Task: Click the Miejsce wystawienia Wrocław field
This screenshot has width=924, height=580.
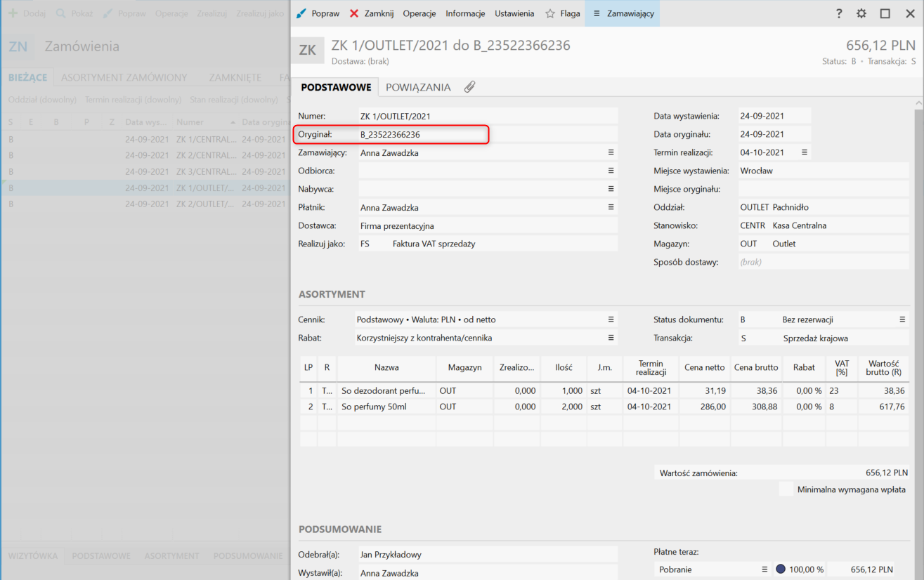Action: [x=824, y=171]
